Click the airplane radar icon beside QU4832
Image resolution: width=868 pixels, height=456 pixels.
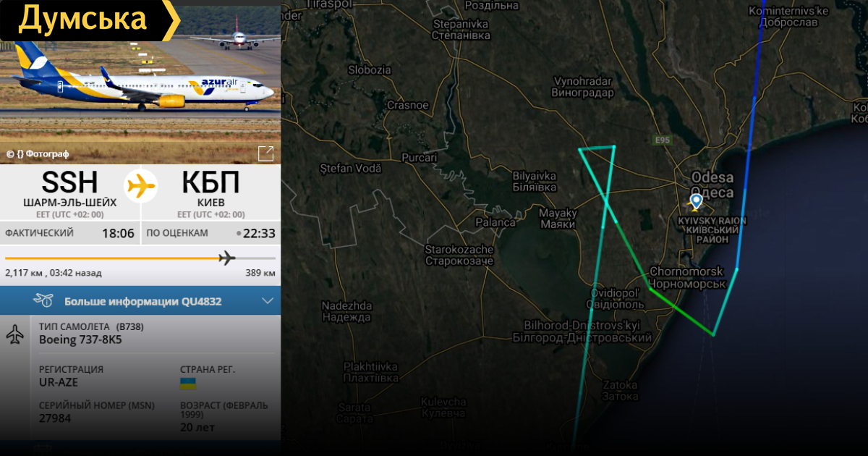click(43, 300)
